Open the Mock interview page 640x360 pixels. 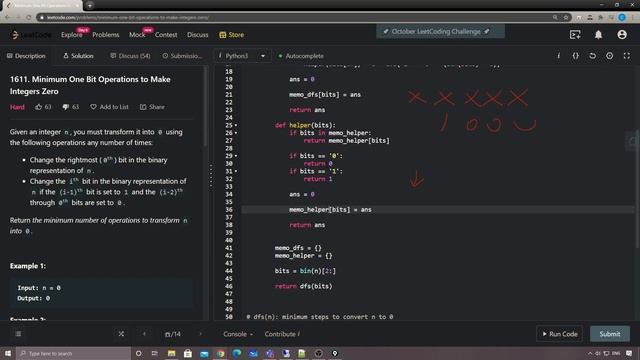137,35
